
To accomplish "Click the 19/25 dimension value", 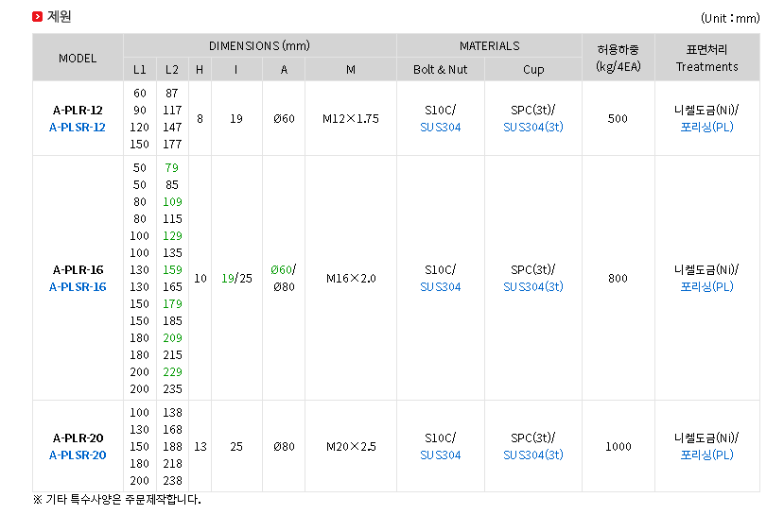I will coord(236,278).
